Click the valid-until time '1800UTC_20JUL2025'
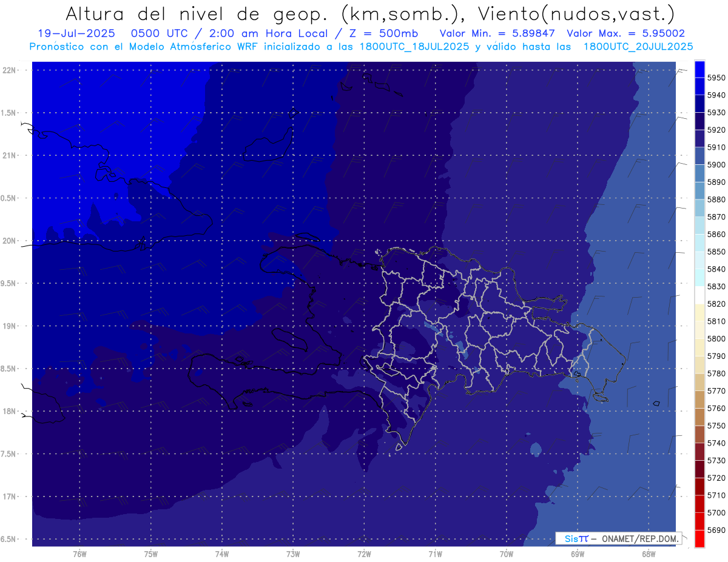 pyautogui.click(x=638, y=47)
